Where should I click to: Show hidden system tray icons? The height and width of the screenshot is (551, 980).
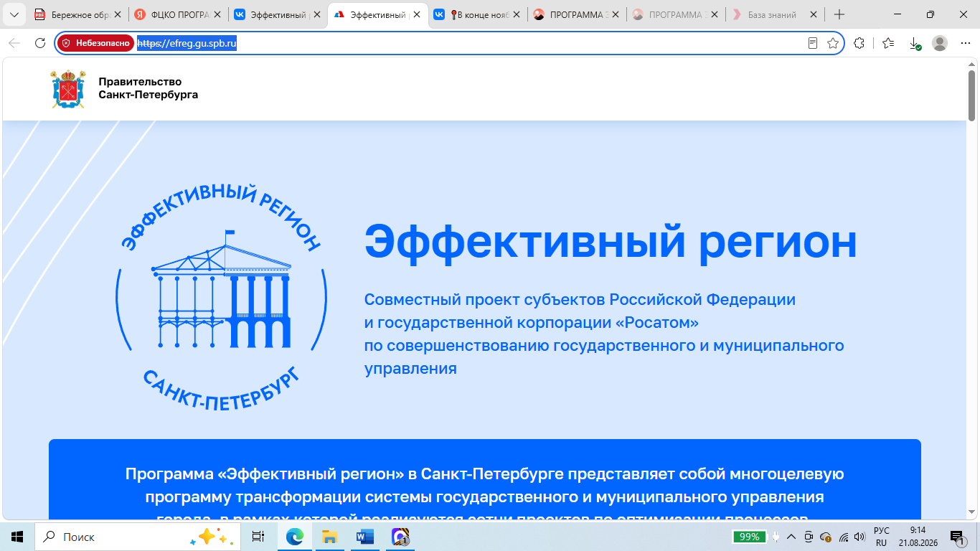[792, 537]
